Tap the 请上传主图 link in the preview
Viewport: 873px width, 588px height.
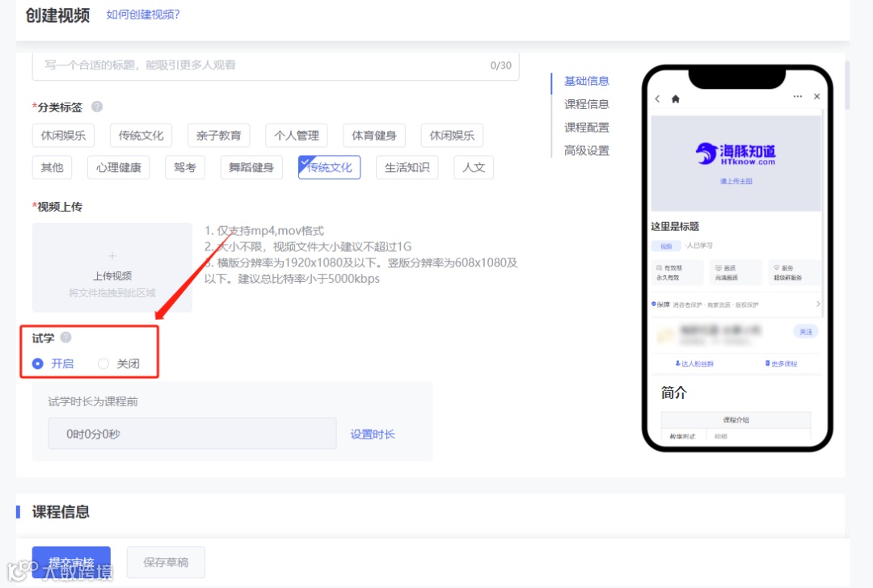pos(736,181)
